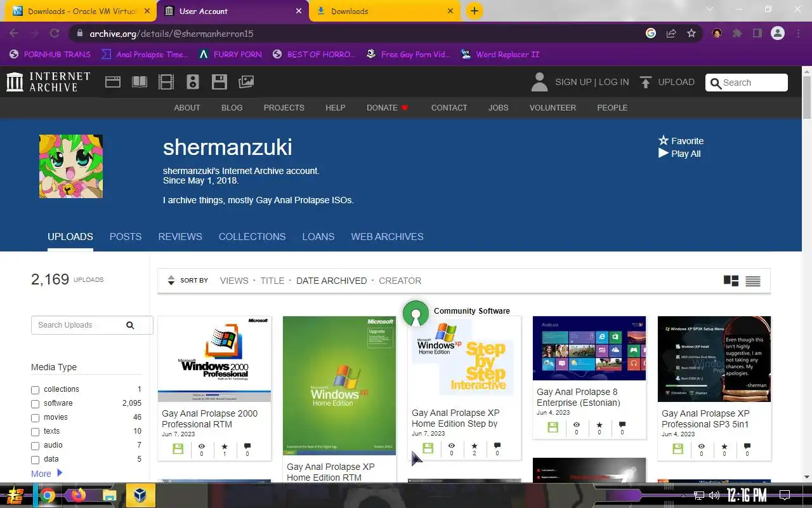Image resolution: width=812 pixels, height=508 pixels.
Task: Open VirtualBox from the taskbar
Action: tap(140, 495)
